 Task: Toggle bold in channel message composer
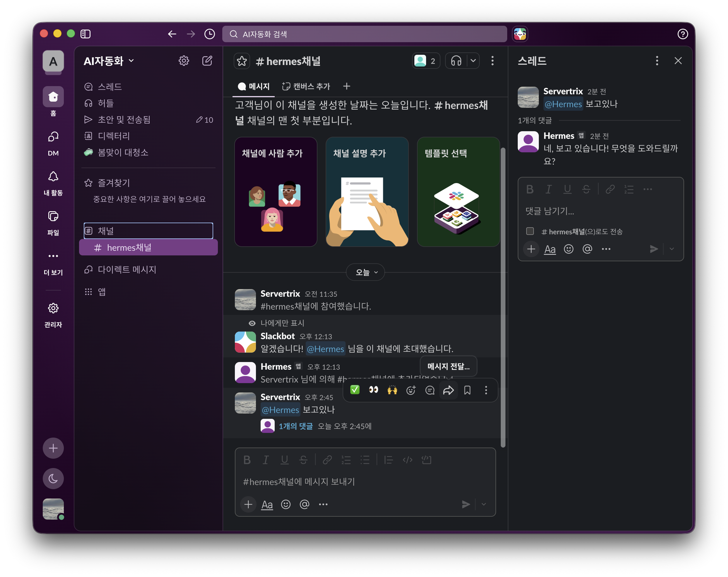coord(247,460)
